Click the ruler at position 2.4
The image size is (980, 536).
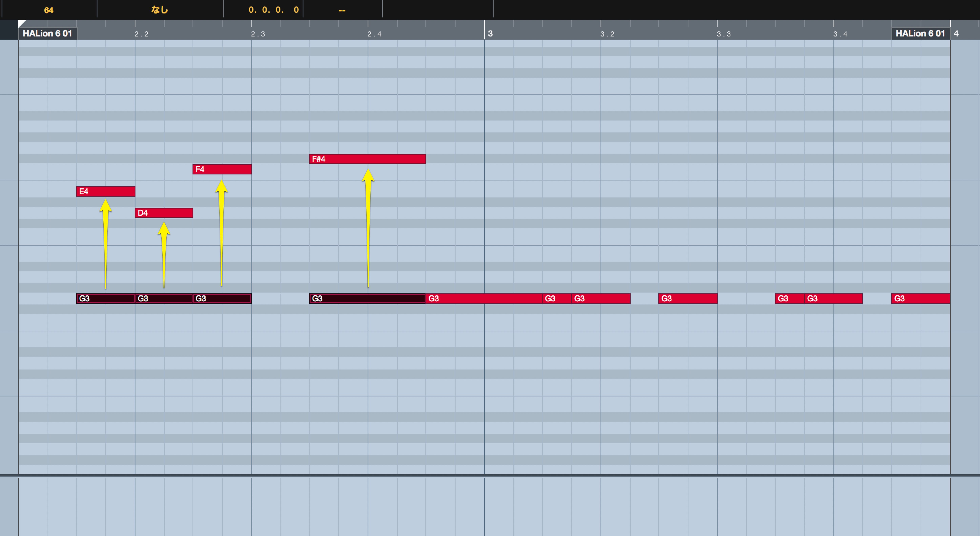(374, 34)
